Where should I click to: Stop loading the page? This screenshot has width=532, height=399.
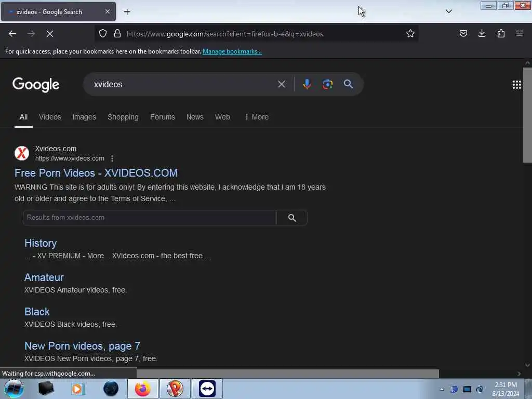(x=50, y=34)
